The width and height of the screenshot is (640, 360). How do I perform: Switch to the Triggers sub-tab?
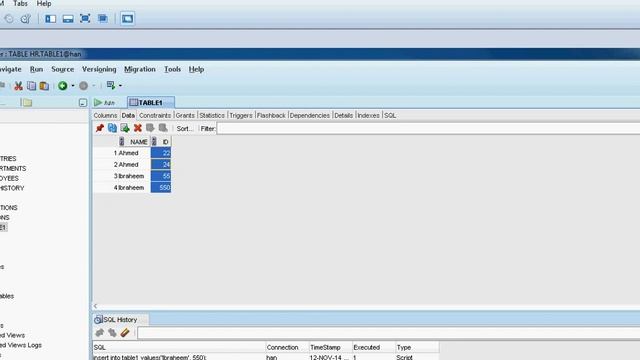(241, 116)
